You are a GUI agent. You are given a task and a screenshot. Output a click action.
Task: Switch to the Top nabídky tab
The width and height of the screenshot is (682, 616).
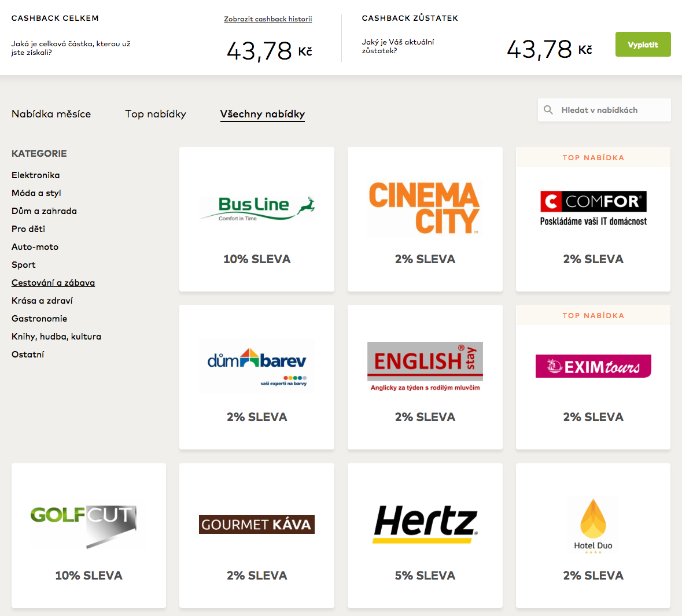pos(156,114)
